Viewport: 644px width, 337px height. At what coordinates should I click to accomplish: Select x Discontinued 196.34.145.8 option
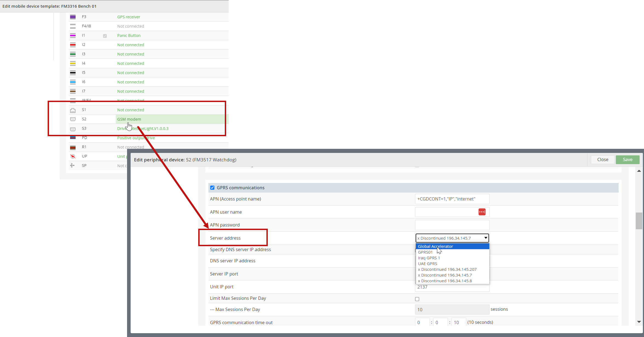tap(452, 281)
